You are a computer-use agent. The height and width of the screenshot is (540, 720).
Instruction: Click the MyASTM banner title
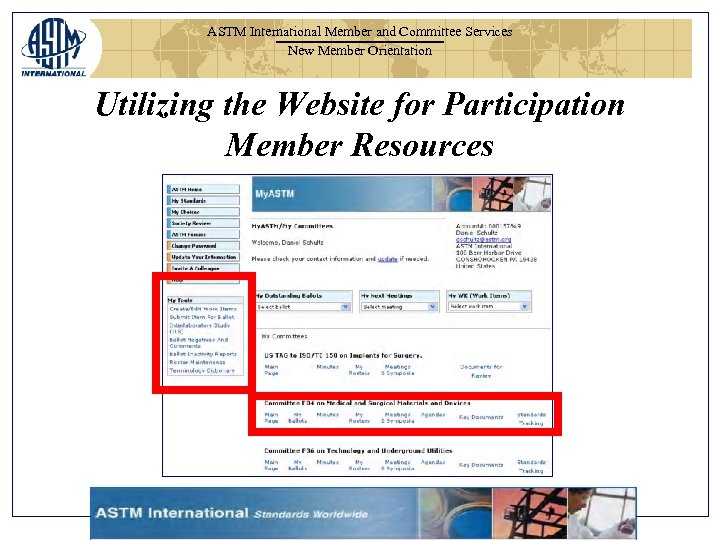tap(275, 194)
